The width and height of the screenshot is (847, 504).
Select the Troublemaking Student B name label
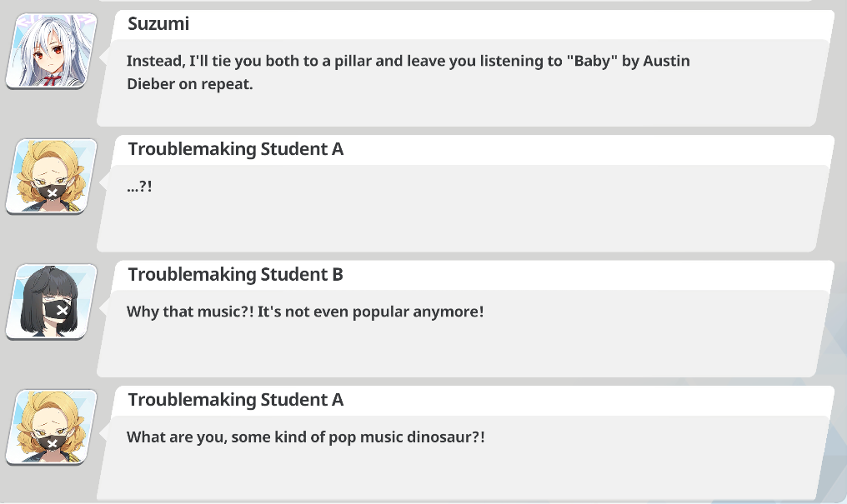coord(236,274)
